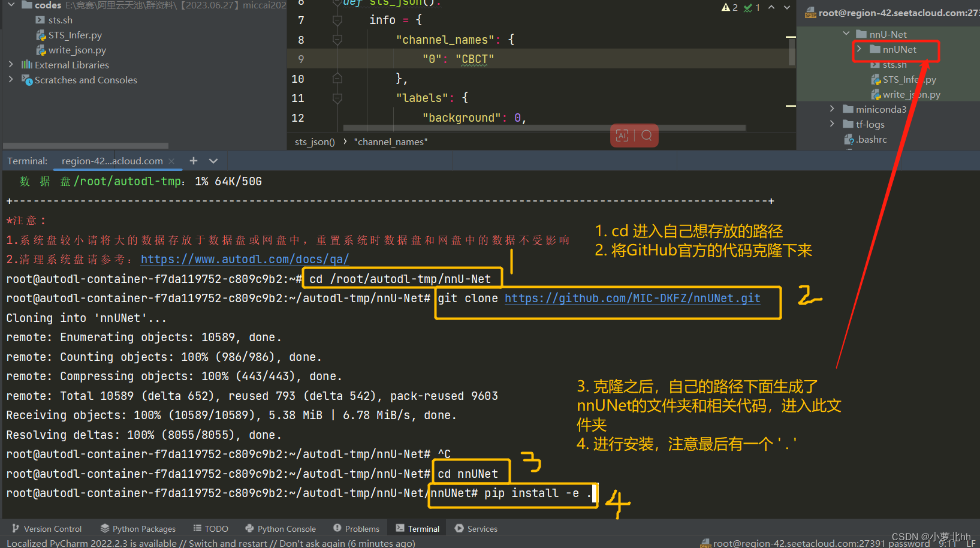Screen dimensions: 980x548
Task: Open the STS_Infer.py file in project tree
Action: coord(74,35)
